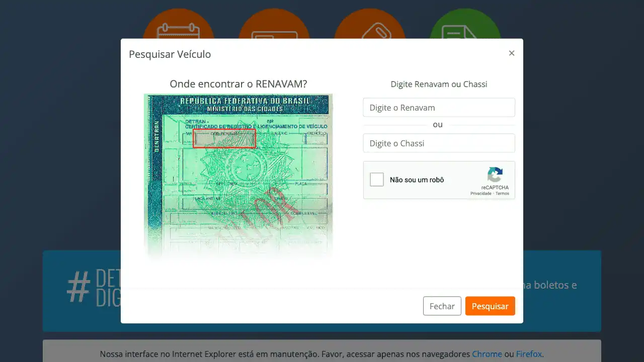
Task: Click the red-highlighted Renavam box on document
Action: (x=224, y=138)
